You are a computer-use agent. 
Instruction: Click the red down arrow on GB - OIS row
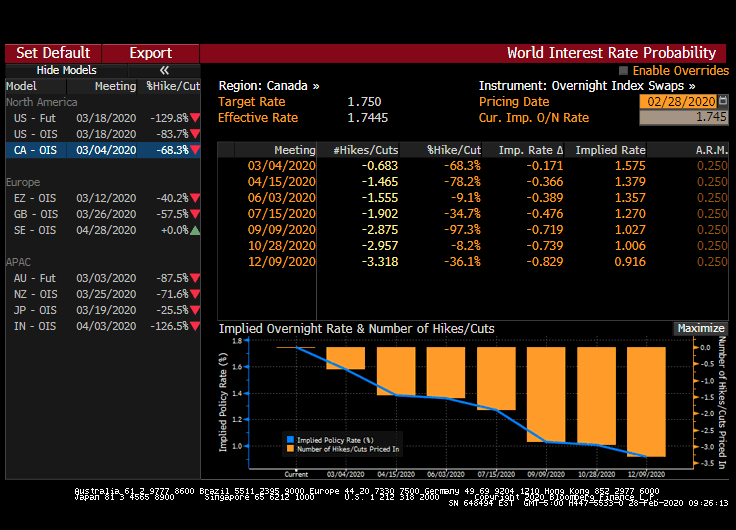(x=195, y=214)
